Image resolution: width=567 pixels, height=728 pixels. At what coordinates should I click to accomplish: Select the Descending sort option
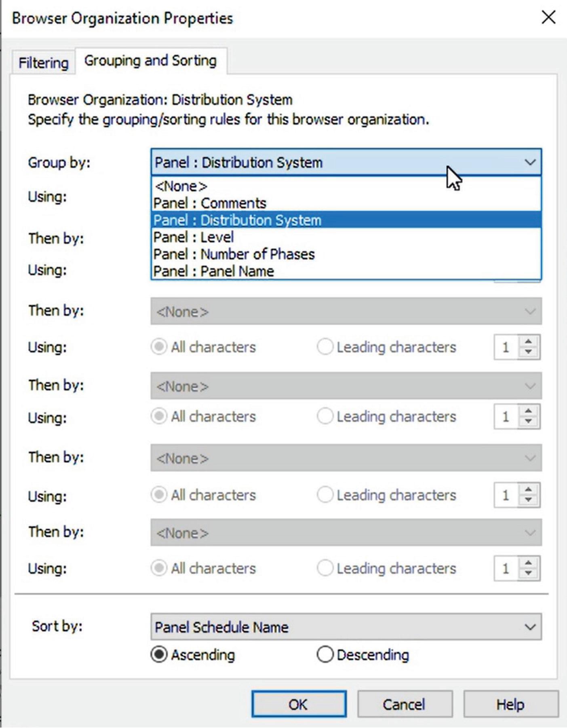pos(363,654)
